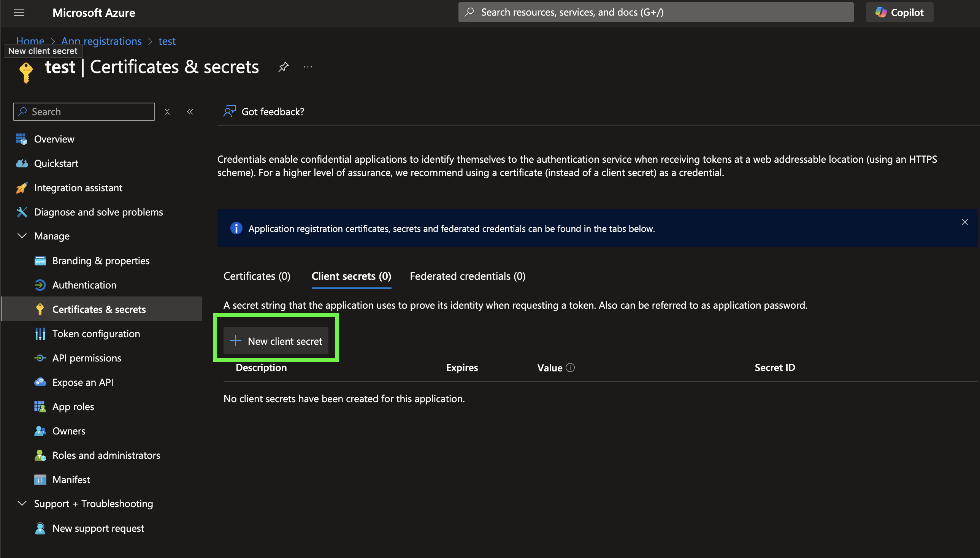Clear the sidebar search with X

point(167,111)
